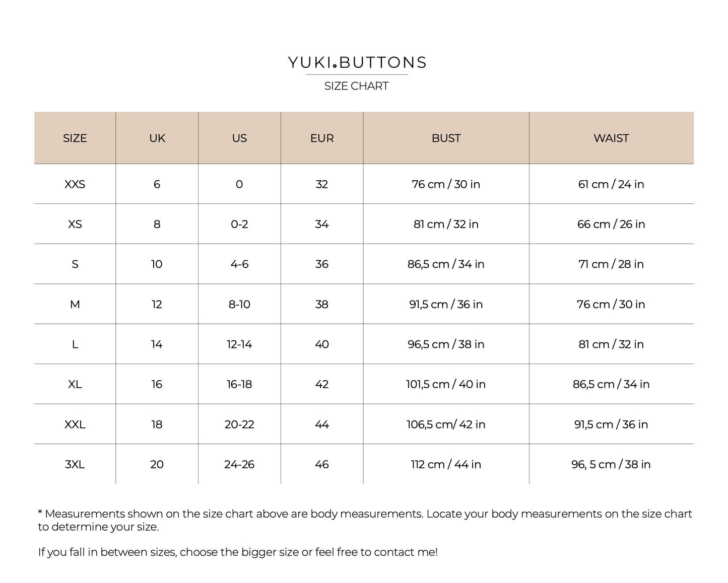
Task: Select the WAIST column header
Action: click(x=611, y=138)
